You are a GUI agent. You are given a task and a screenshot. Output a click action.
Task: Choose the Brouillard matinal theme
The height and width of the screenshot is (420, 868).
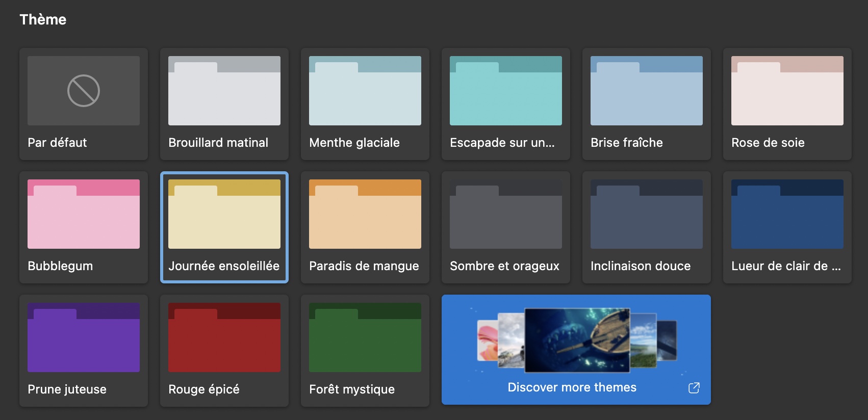click(224, 104)
